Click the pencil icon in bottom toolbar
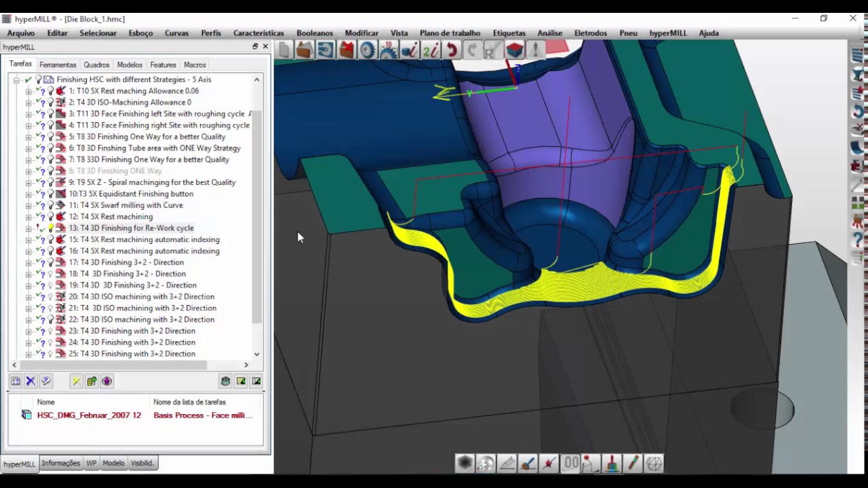The width and height of the screenshot is (868, 488). pos(633,463)
